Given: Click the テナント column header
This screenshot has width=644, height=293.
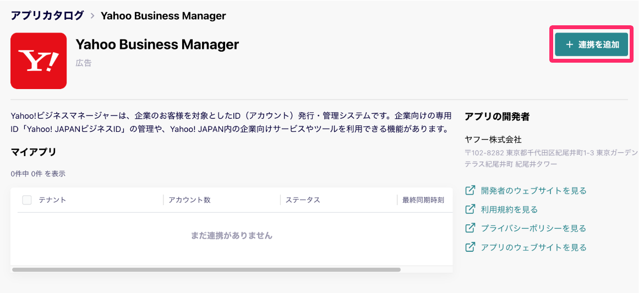Looking at the screenshot, I should coord(53,200).
